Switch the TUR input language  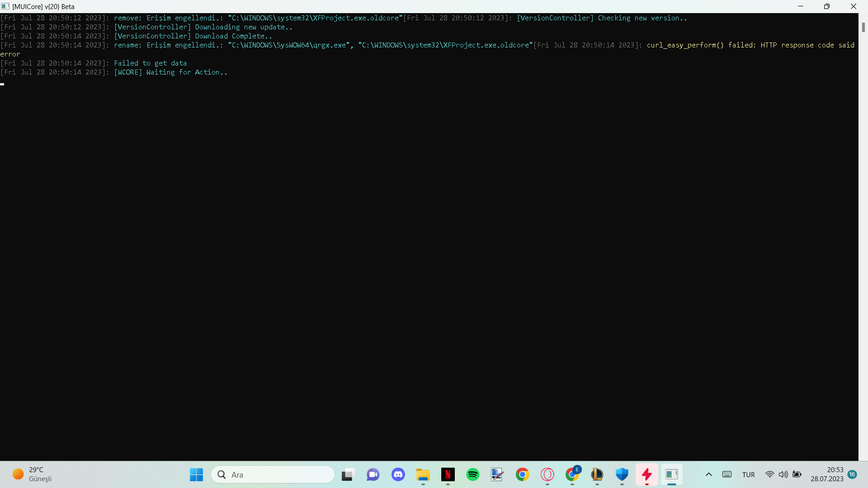[749, 474]
